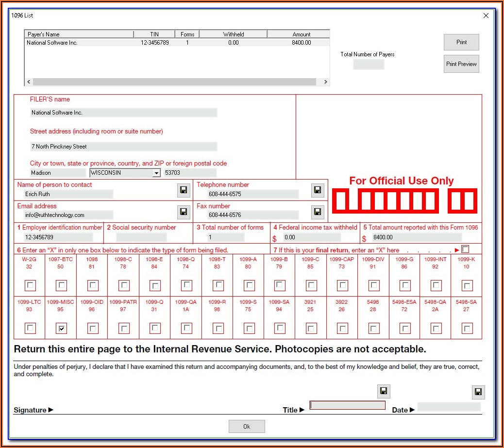Click save icon next to Telephone number
This screenshot has width=504, height=448.
318,190
